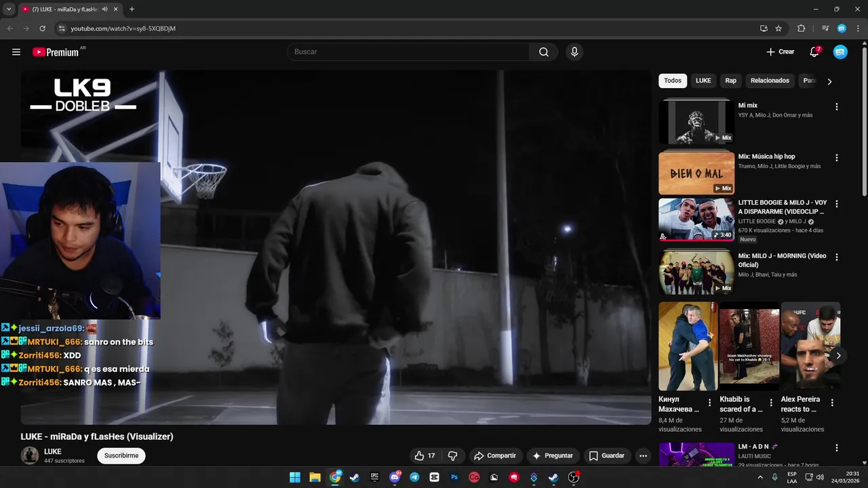The image size is (868, 488).
Task: Open options for Voy a Dispararme video
Action: click(836, 204)
